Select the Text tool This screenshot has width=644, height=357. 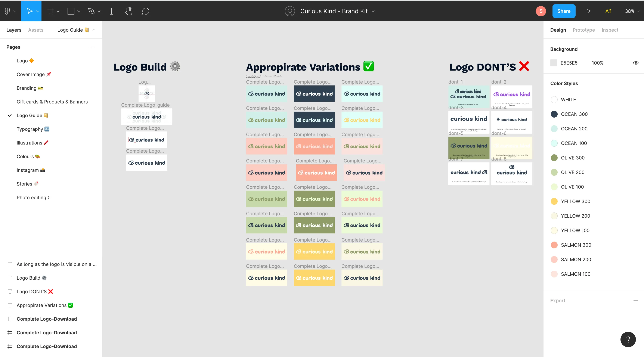[x=111, y=11]
